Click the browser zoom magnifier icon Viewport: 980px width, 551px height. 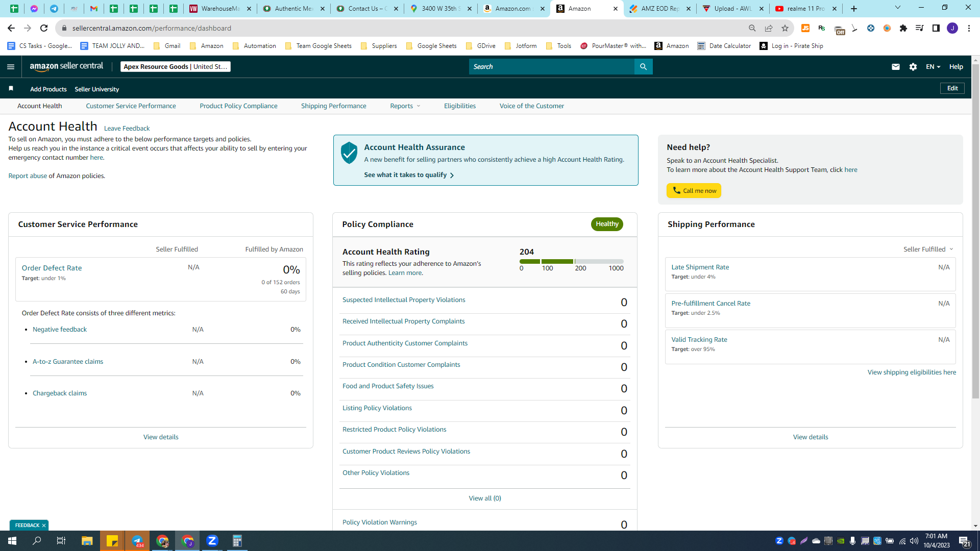pyautogui.click(x=752, y=28)
